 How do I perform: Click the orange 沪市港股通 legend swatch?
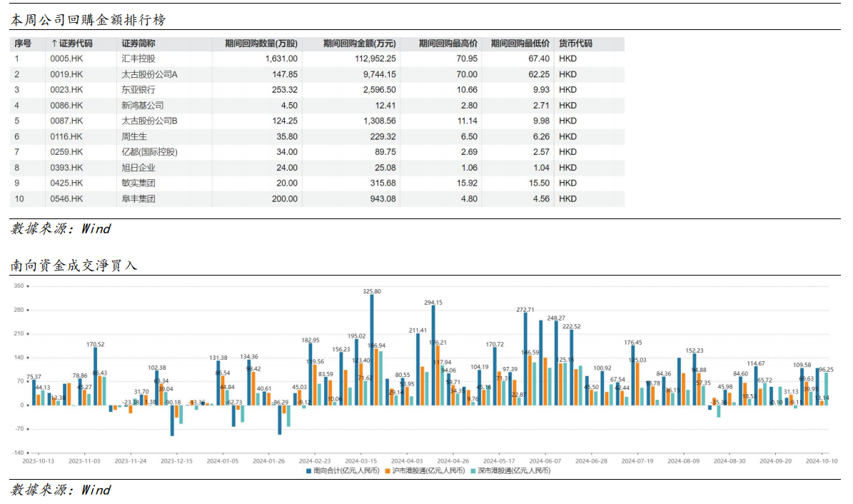tap(388, 471)
